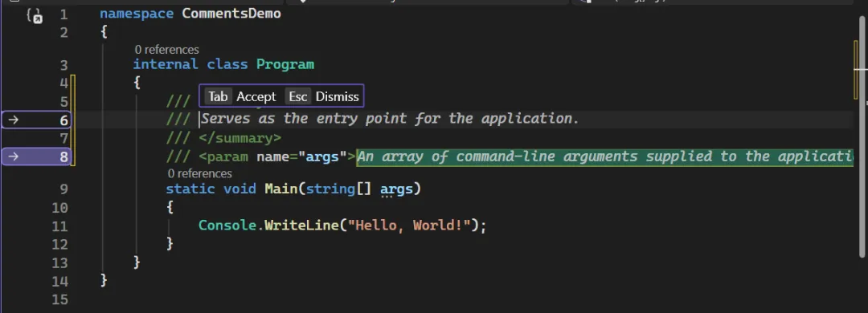This screenshot has height=313, width=868.
Task: Click the arrow suggestion marker on line 8
Action: [x=14, y=156]
